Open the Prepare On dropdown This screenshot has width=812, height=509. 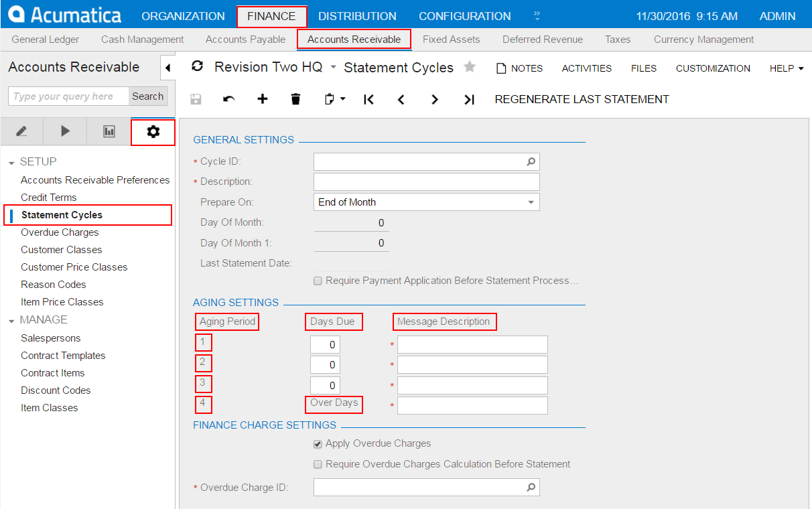click(531, 202)
